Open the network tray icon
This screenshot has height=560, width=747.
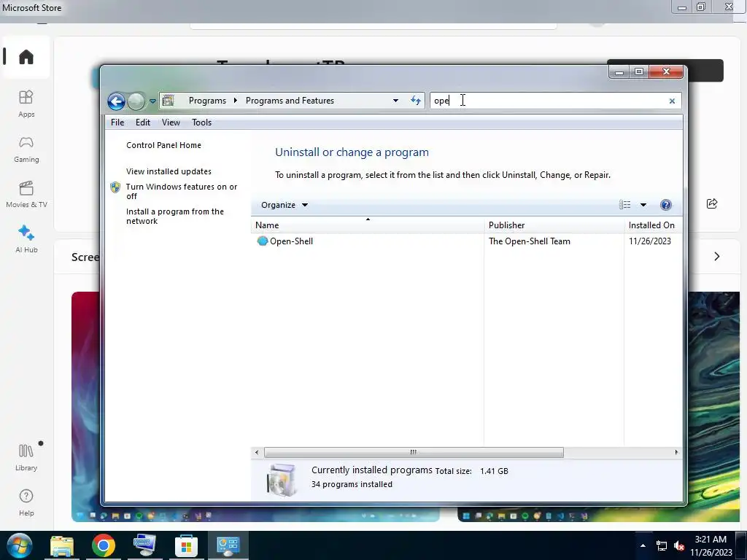[x=661, y=545]
